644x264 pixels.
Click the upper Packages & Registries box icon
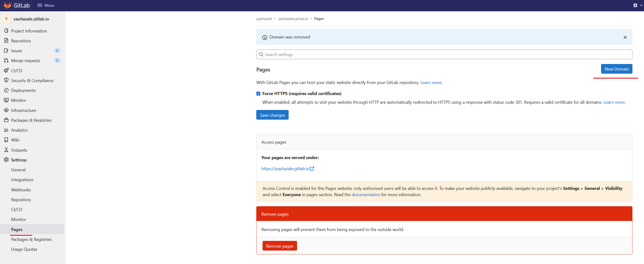(6, 120)
